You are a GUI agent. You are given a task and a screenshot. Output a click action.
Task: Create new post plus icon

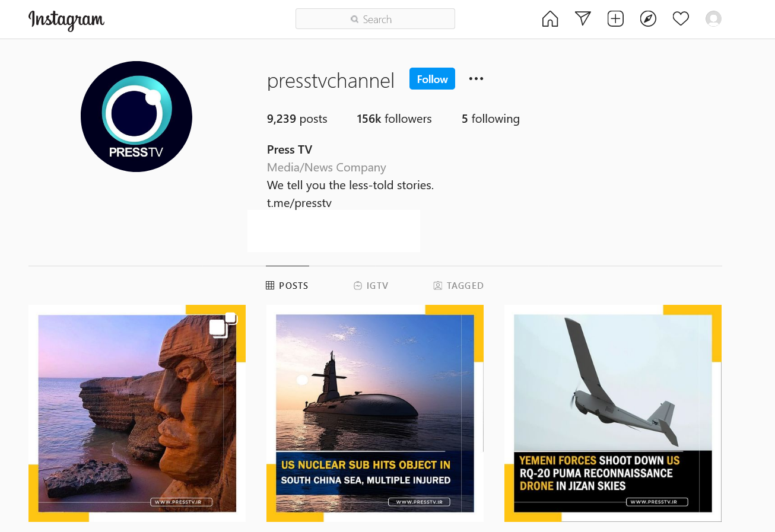615,19
